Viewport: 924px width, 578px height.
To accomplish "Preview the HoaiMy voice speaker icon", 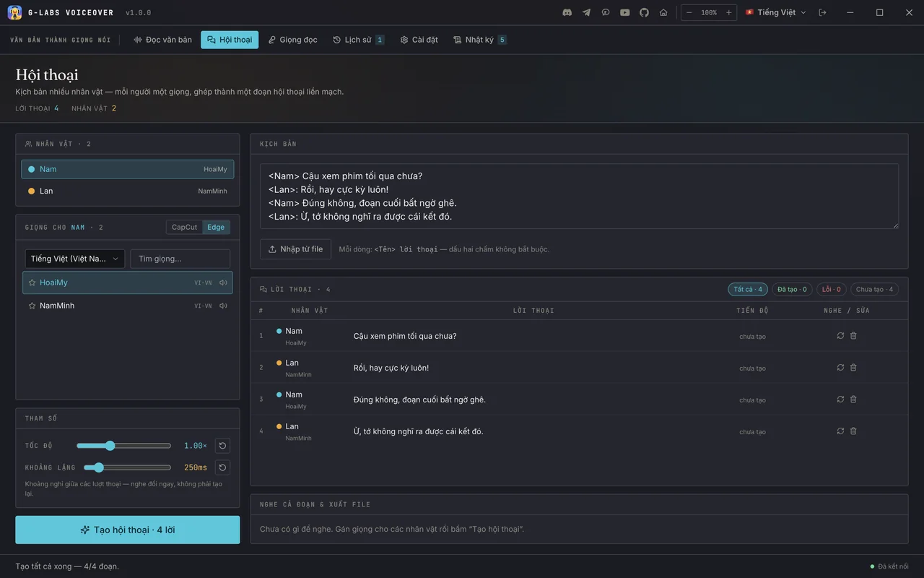I will click(x=223, y=282).
